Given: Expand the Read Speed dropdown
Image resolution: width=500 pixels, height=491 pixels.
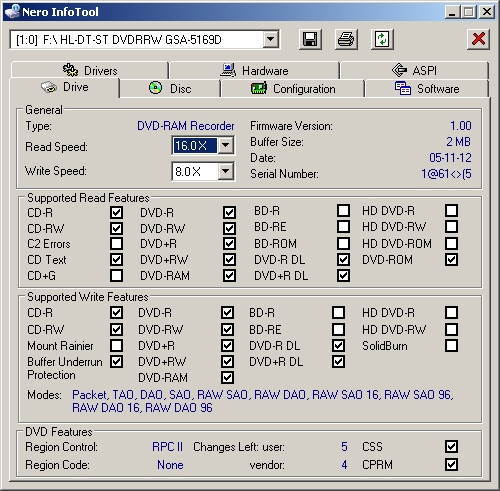Looking at the screenshot, I should pos(226,145).
